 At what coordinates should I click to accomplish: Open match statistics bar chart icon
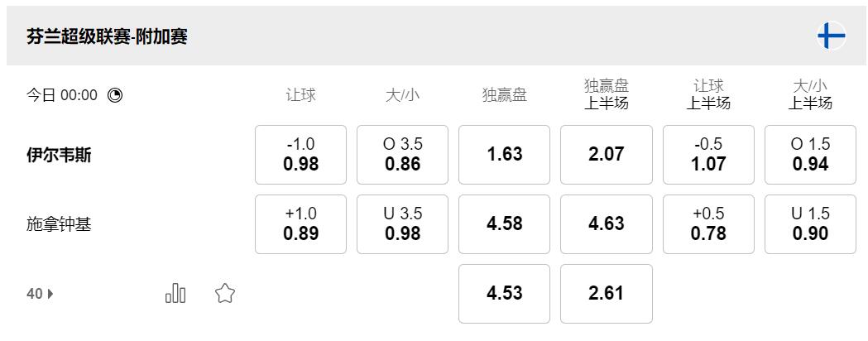175,293
